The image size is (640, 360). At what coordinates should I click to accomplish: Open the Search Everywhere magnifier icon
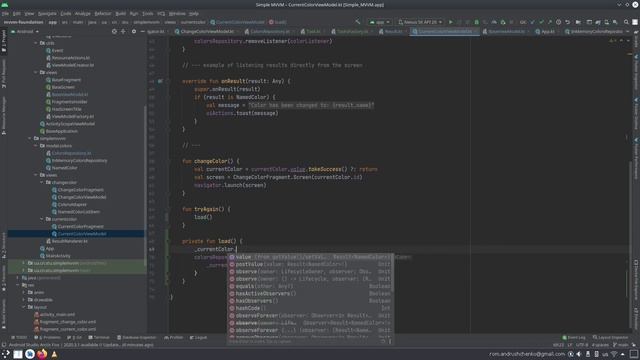(x=626, y=22)
